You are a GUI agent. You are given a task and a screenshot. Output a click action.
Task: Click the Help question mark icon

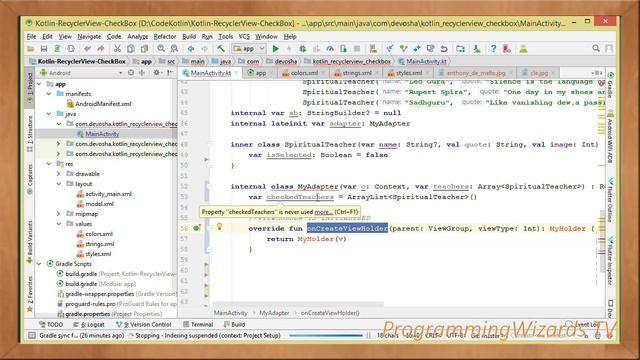493,49
